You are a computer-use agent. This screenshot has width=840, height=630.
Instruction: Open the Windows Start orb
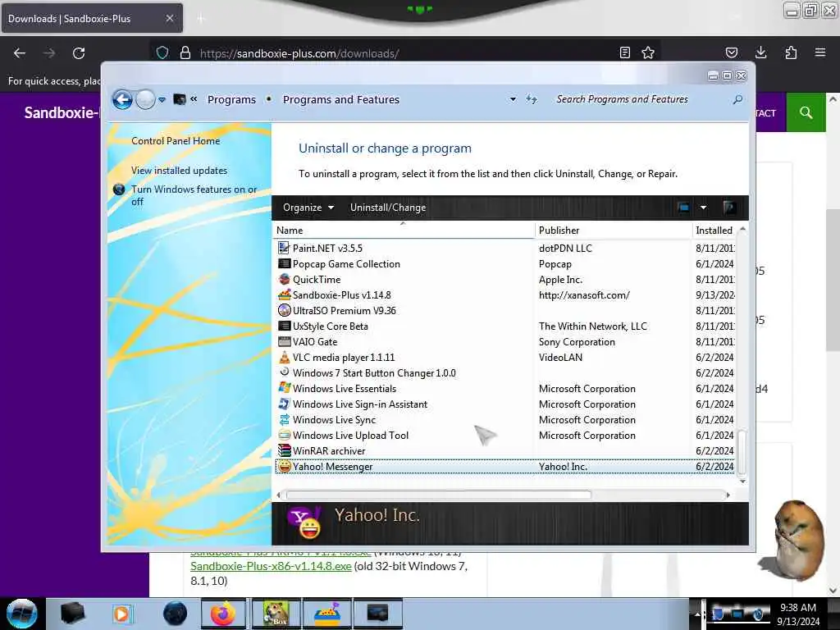21,614
